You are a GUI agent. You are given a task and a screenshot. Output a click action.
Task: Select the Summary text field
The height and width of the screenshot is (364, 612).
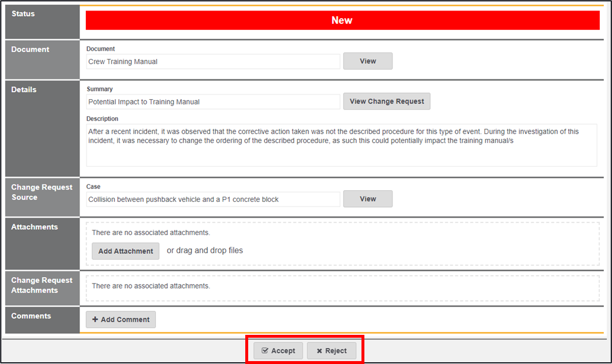(x=213, y=102)
